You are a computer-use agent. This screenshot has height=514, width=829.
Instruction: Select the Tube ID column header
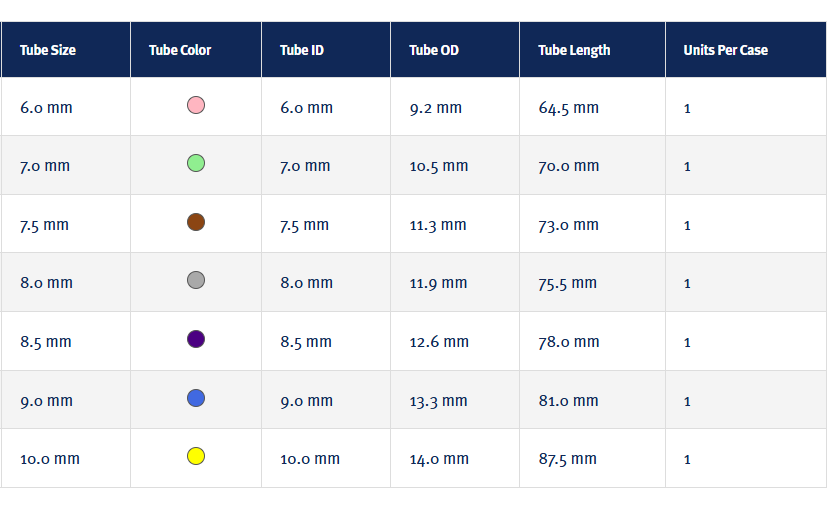coord(302,50)
